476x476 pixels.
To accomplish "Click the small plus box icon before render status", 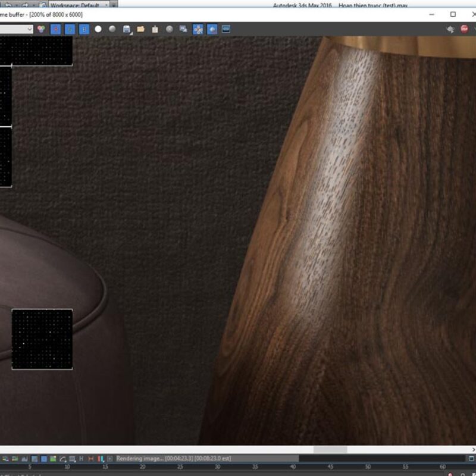I will point(110,459).
